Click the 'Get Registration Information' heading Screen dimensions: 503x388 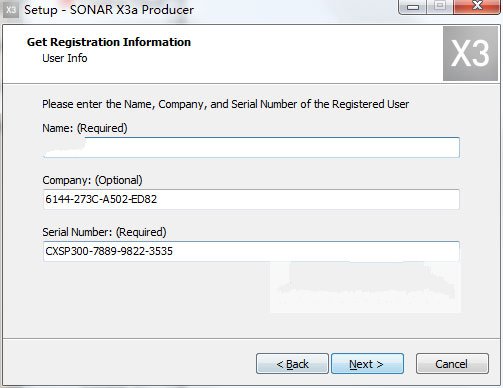[x=109, y=42]
